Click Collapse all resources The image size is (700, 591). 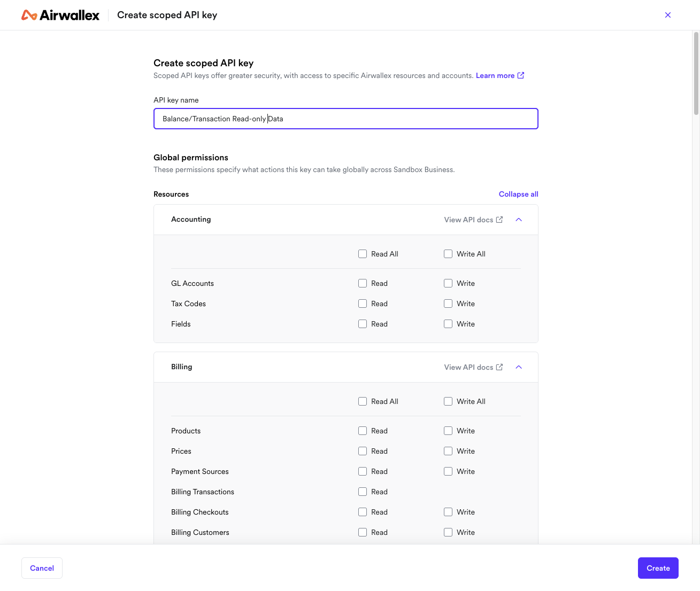519,194
